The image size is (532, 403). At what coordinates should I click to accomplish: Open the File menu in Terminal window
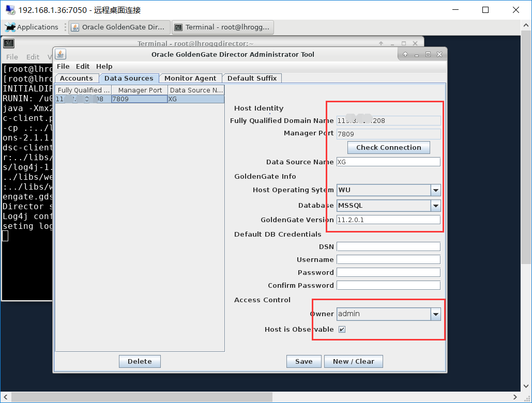pos(12,57)
